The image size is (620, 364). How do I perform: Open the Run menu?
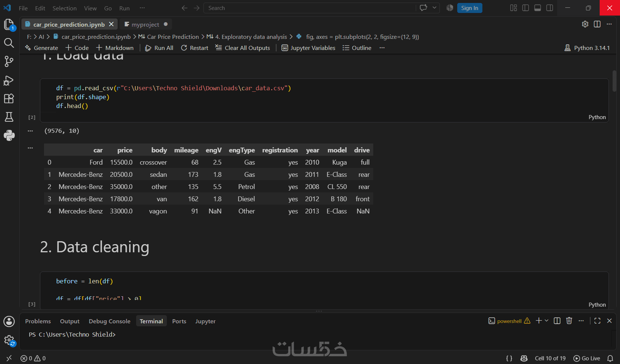pyautogui.click(x=124, y=8)
